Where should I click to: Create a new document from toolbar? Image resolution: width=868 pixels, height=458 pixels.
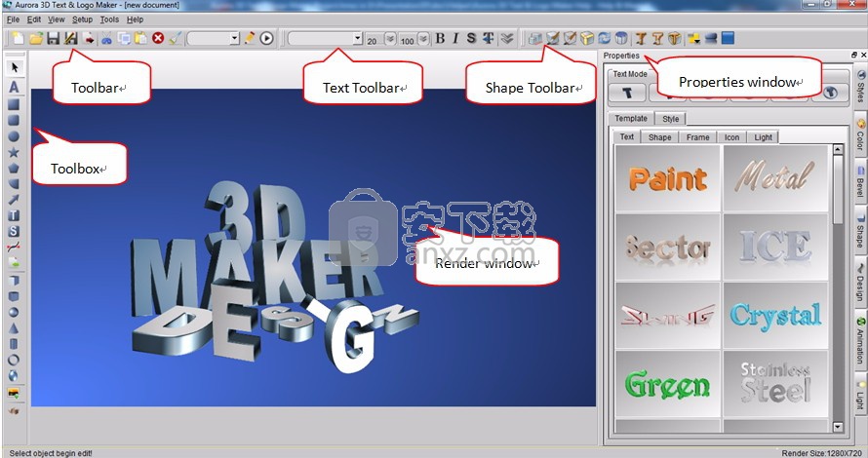click(x=19, y=38)
